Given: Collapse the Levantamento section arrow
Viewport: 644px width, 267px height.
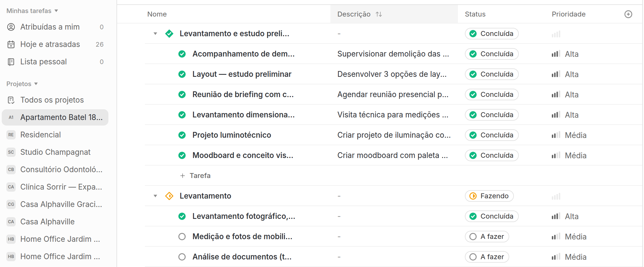Looking at the screenshot, I should pyautogui.click(x=155, y=196).
